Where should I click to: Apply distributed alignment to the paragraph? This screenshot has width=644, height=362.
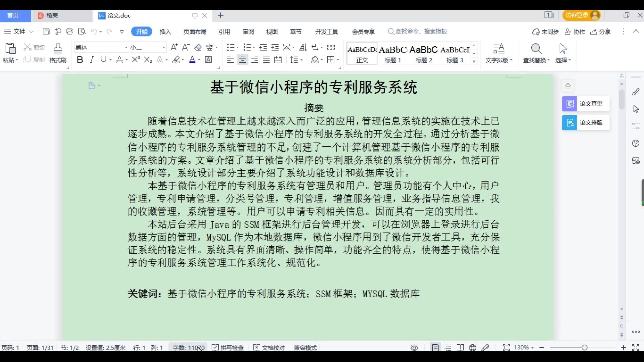278,60
